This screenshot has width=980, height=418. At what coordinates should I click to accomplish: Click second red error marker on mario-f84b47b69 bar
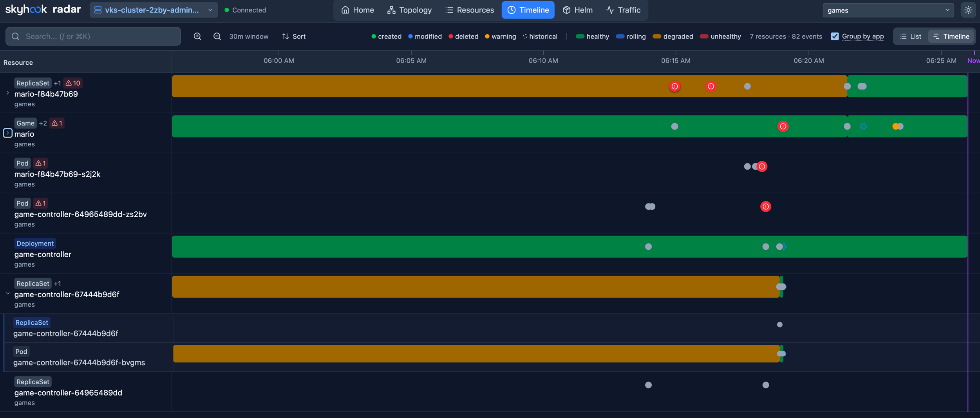point(711,86)
